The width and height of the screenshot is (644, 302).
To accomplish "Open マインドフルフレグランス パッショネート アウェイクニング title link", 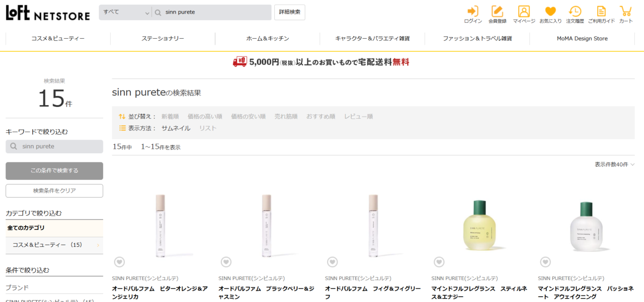I will point(586,292).
